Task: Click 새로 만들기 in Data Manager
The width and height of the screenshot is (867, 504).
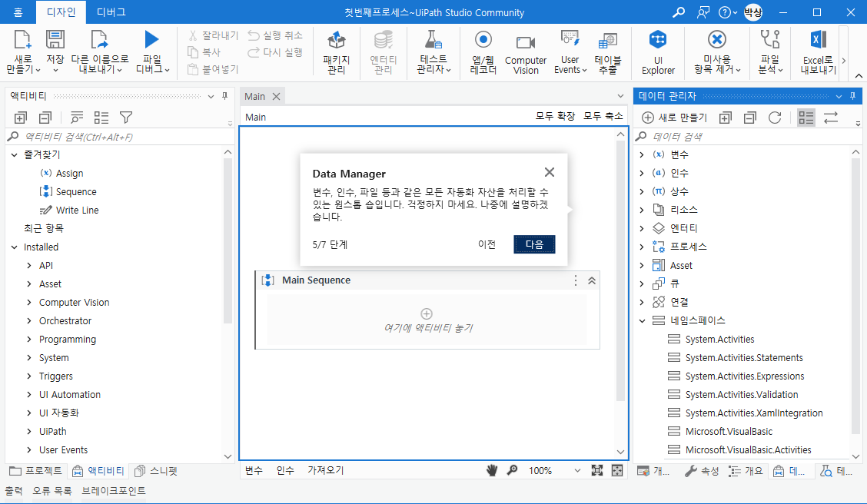Action: [x=675, y=117]
